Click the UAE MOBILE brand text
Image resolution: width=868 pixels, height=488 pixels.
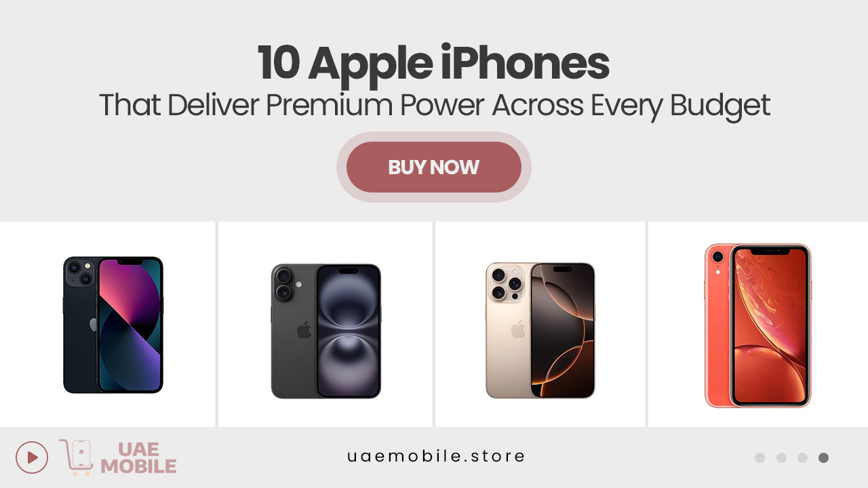click(138, 458)
